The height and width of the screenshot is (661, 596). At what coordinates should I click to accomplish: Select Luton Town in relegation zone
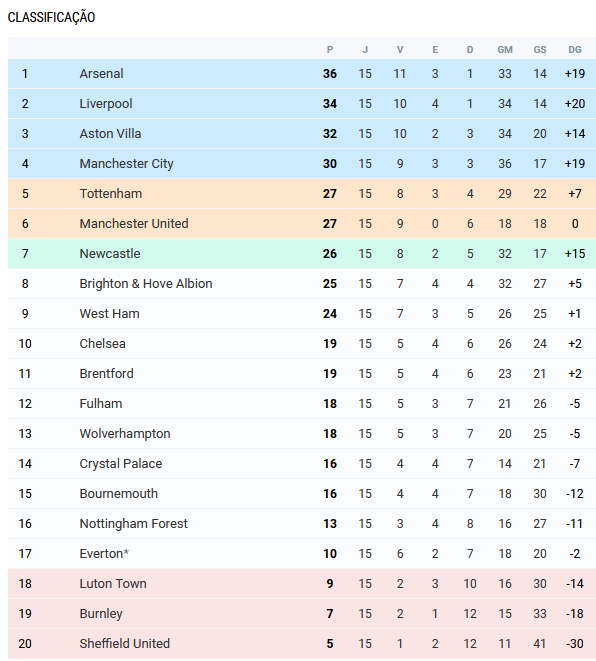click(113, 583)
